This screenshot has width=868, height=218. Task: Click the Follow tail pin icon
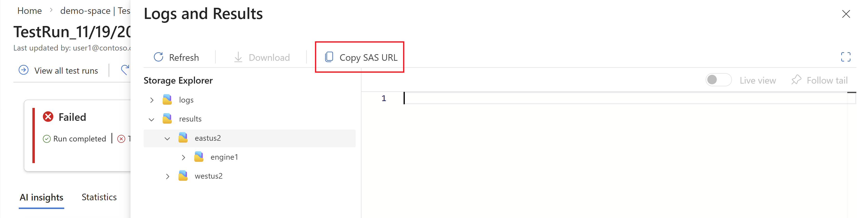(x=796, y=80)
